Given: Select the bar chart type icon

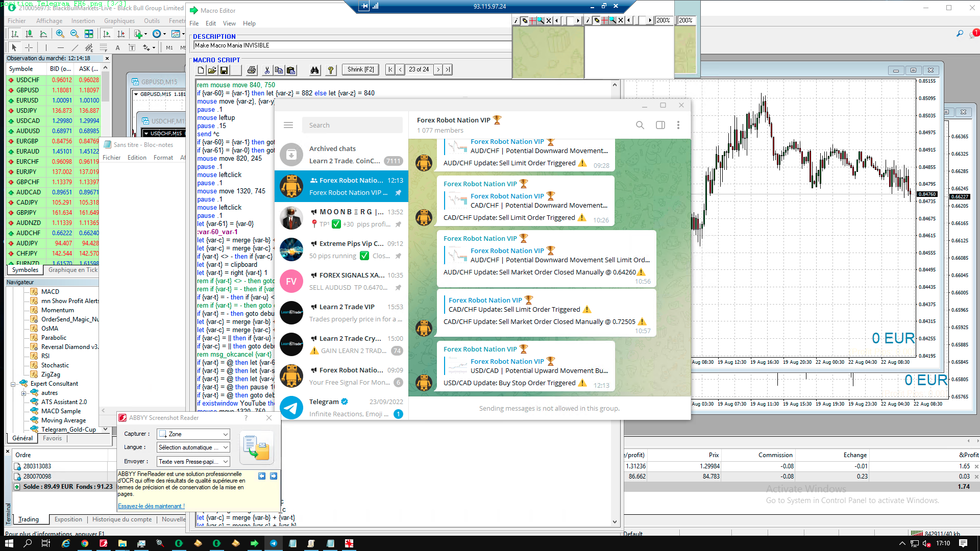Looking at the screenshot, I should (x=15, y=34).
